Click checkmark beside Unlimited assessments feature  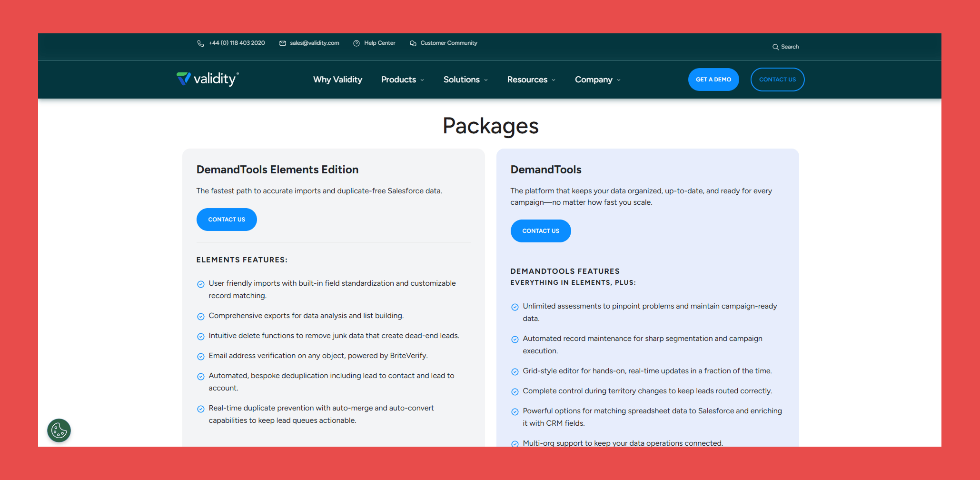point(515,307)
